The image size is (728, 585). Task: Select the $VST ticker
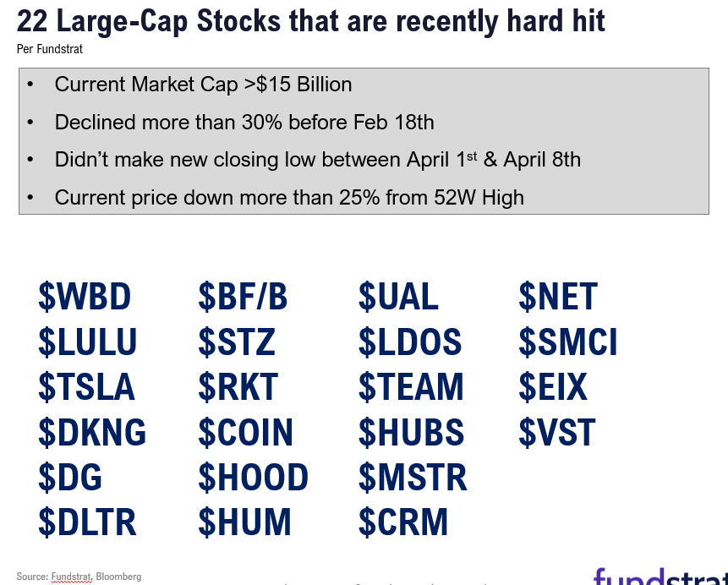point(556,432)
